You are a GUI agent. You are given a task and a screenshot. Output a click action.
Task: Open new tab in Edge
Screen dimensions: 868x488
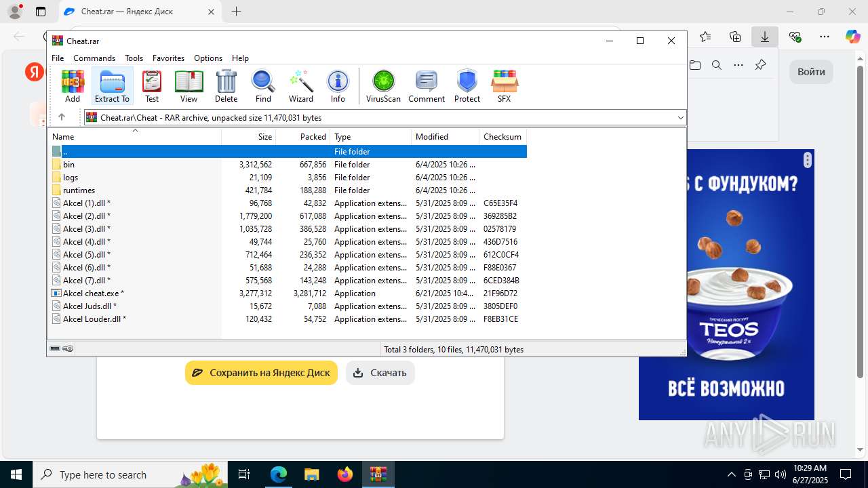point(236,12)
